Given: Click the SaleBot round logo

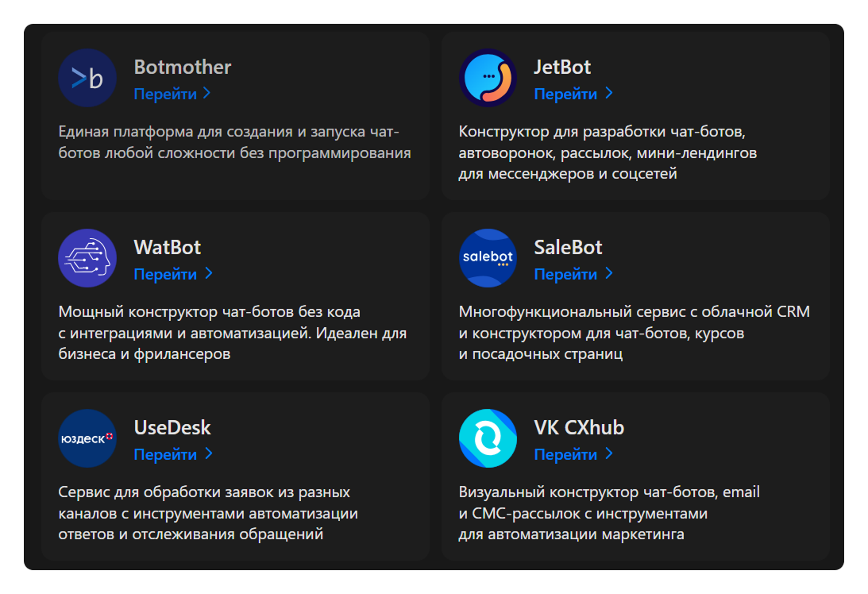Looking at the screenshot, I should [488, 258].
